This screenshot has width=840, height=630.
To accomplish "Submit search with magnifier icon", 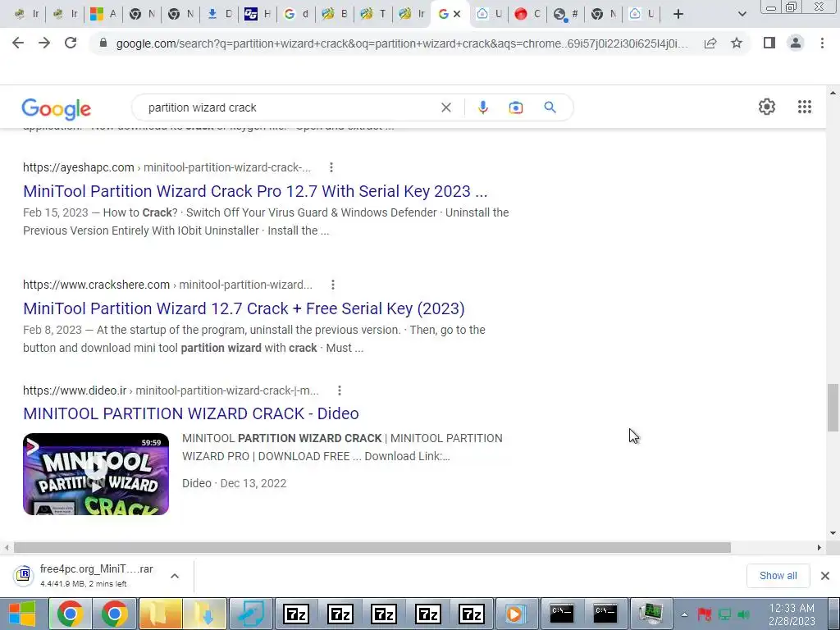I will 550,107.
